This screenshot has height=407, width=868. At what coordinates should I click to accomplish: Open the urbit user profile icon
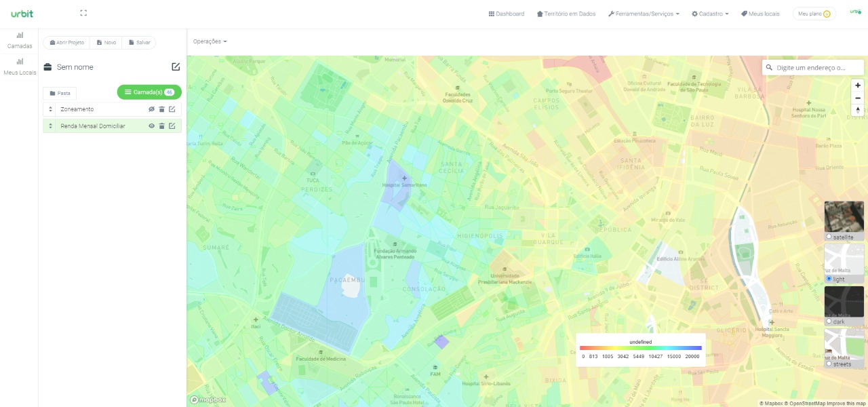(855, 12)
